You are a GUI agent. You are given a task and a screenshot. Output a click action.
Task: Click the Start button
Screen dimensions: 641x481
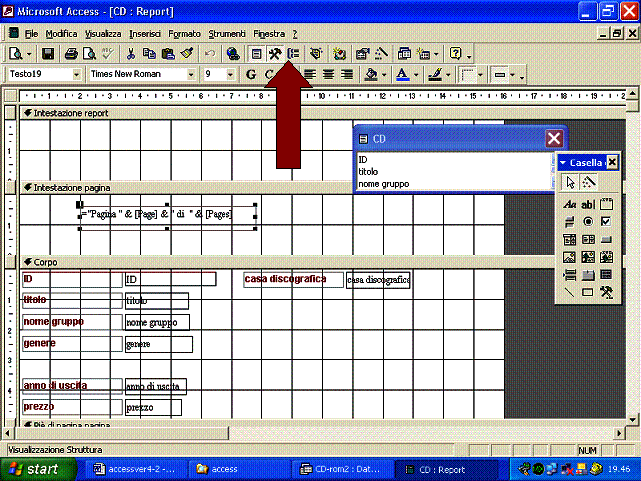(37, 469)
